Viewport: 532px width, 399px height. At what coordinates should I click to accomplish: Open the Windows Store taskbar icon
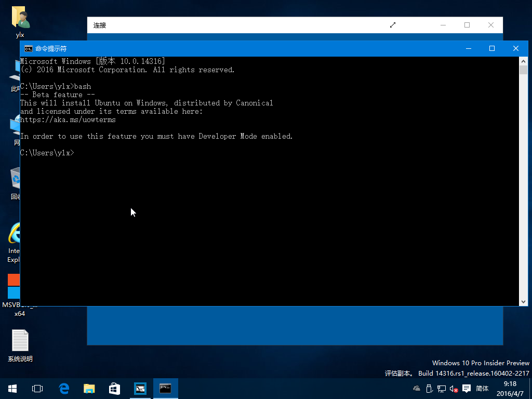[114, 388]
